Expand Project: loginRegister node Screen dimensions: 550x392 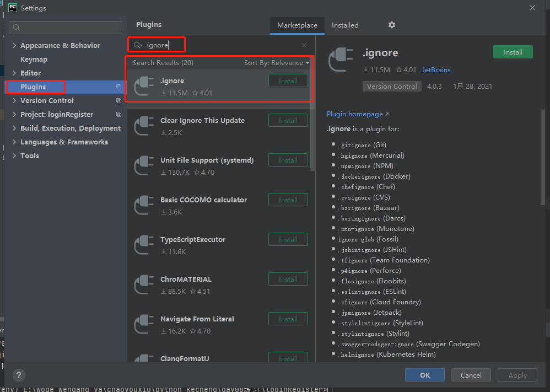(x=14, y=115)
